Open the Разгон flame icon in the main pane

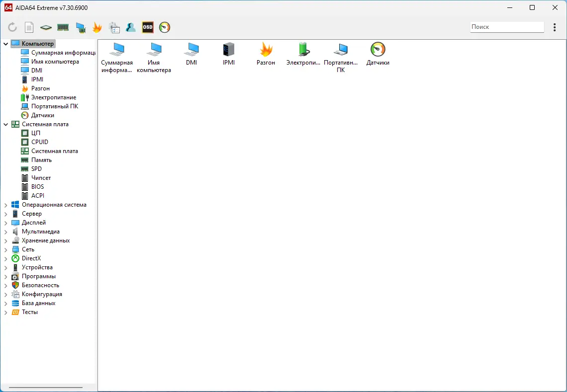pyautogui.click(x=266, y=54)
